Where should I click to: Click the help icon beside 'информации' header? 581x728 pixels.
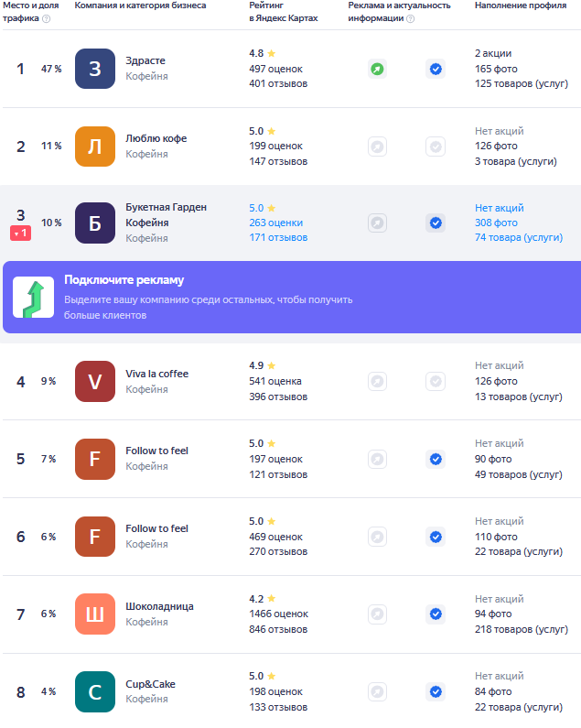tap(411, 18)
